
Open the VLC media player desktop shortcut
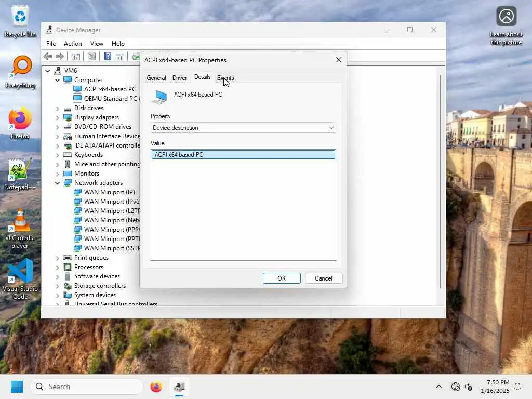point(20,229)
